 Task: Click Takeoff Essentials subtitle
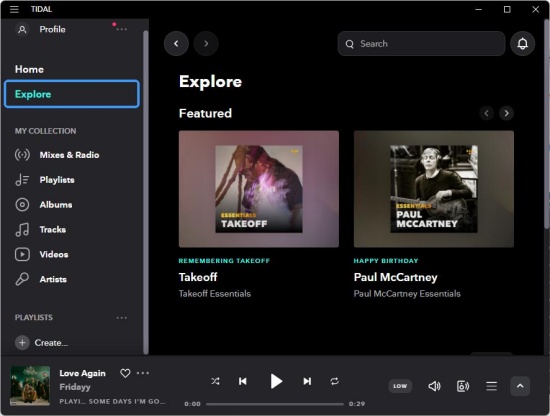pos(215,294)
